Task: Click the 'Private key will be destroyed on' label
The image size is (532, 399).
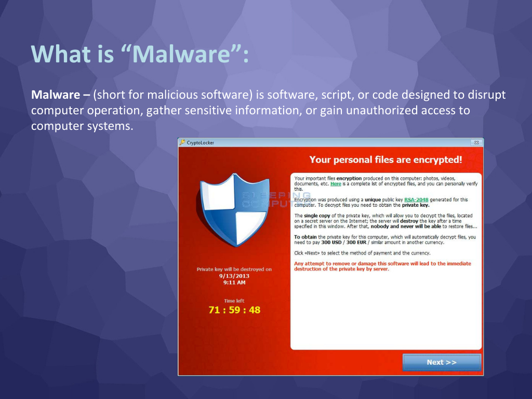Action: click(234, 269)
